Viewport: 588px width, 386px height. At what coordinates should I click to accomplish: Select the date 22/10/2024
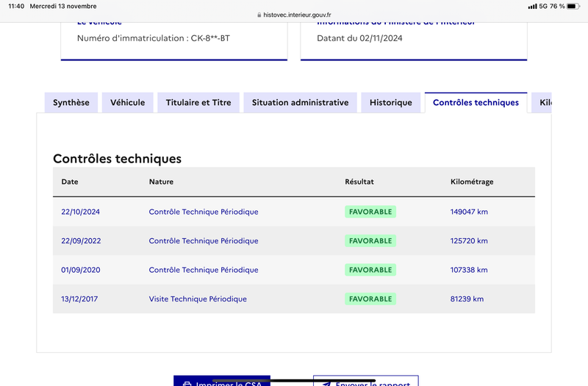(x=81, y=212)
